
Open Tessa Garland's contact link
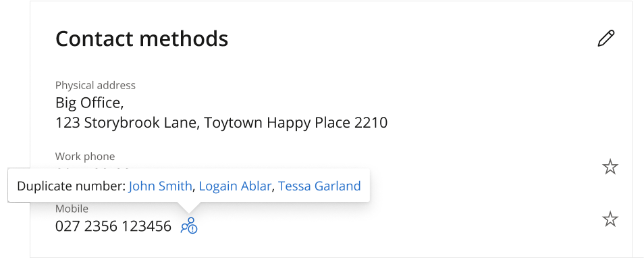click(x=319, y=186)
